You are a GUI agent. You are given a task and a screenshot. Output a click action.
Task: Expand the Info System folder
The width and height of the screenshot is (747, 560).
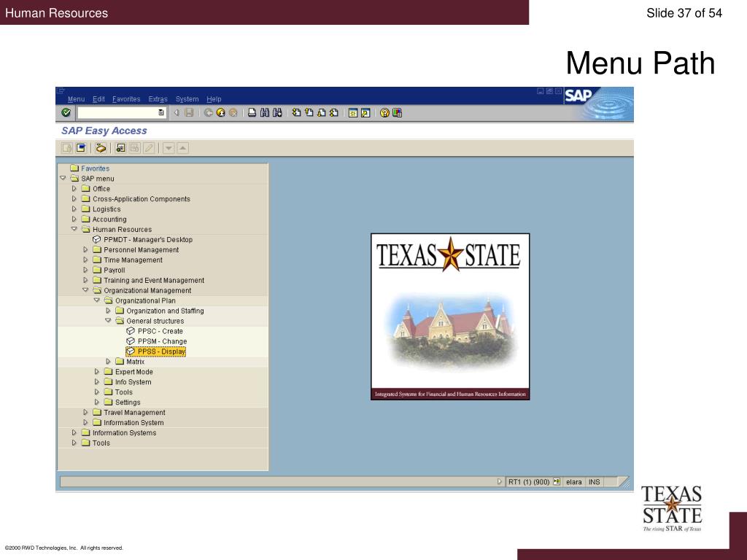coord(97,382)
